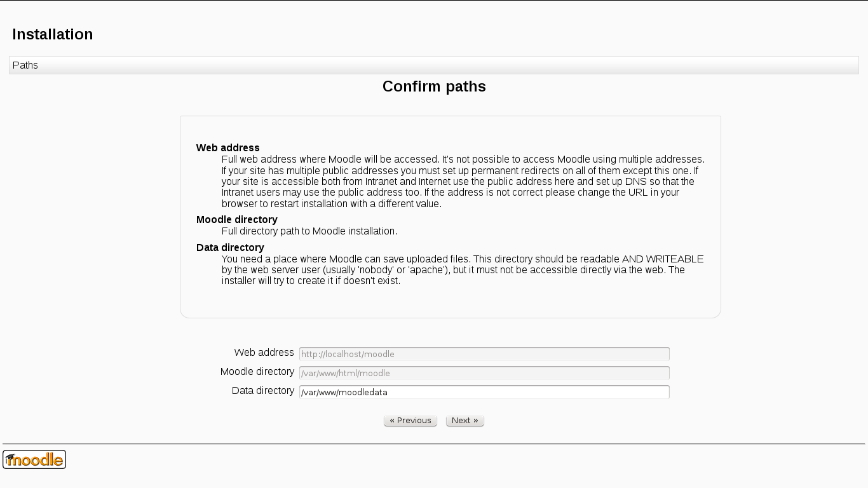Viewport: 868px width, 488px height.
Task: Click the 'Full directory path to Moodle installation' text
Action: (x=309, y=231)
